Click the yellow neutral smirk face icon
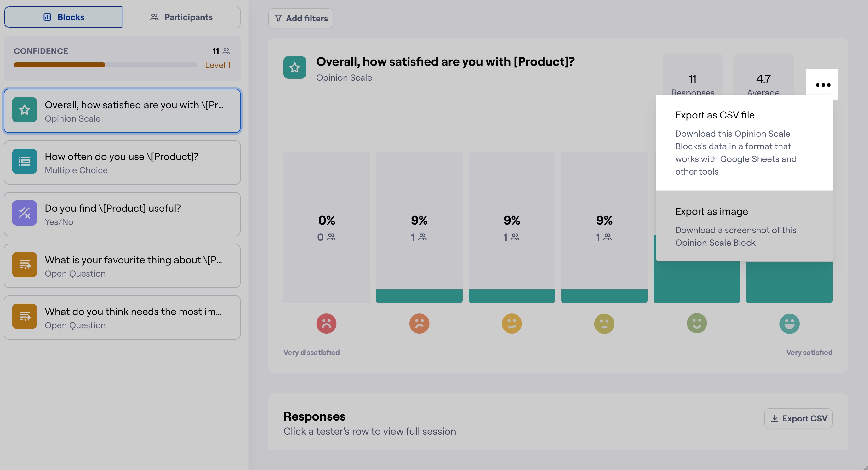868x470 pixels. pyautogui.click(x=511, y=324)
